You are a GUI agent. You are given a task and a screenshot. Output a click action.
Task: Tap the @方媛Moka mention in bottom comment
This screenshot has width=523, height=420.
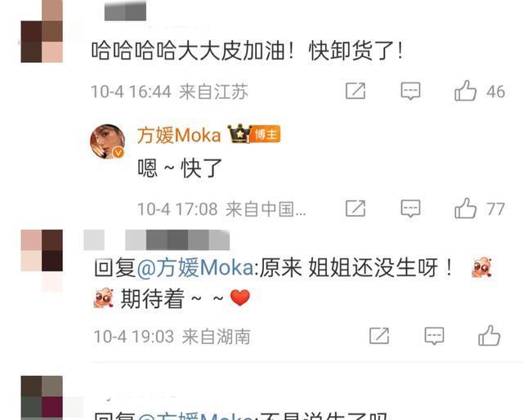(195, 416)
